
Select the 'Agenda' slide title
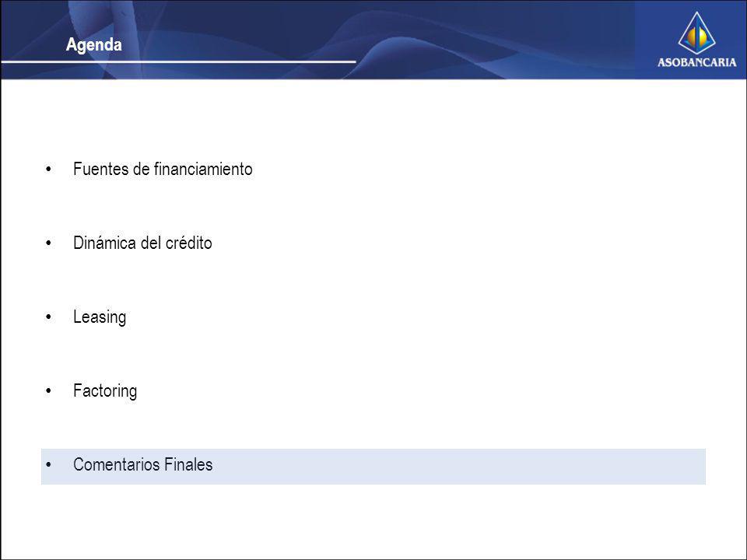(94, 45)
